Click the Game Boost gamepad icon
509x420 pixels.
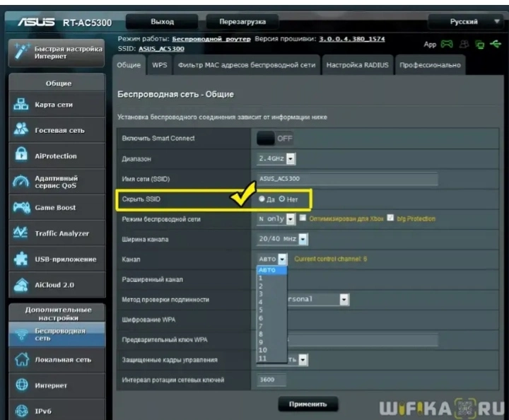(x=21, y=206)
